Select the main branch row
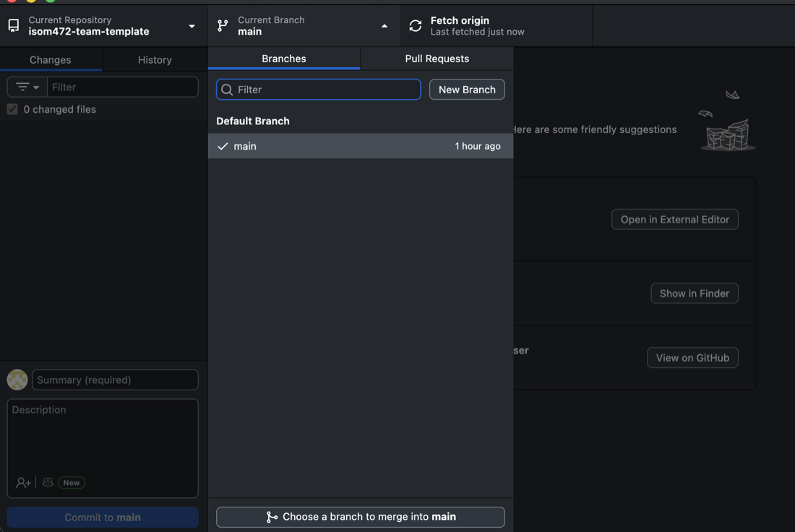 pyautogui.click(x=361, y=146)
